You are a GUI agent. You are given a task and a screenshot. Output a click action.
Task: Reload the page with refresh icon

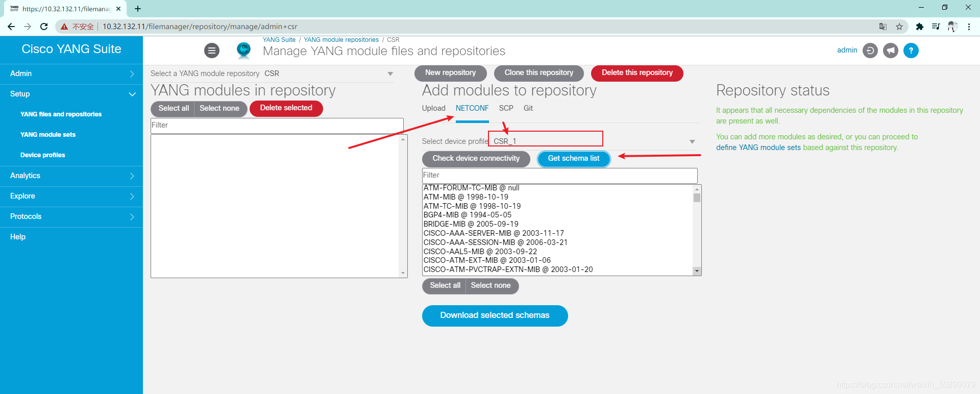44,27
